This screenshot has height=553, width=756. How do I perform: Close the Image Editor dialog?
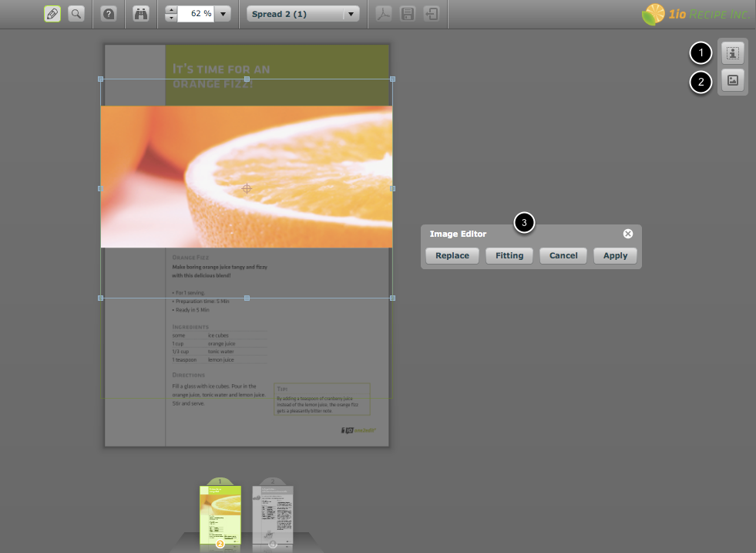tap(627, 234)
